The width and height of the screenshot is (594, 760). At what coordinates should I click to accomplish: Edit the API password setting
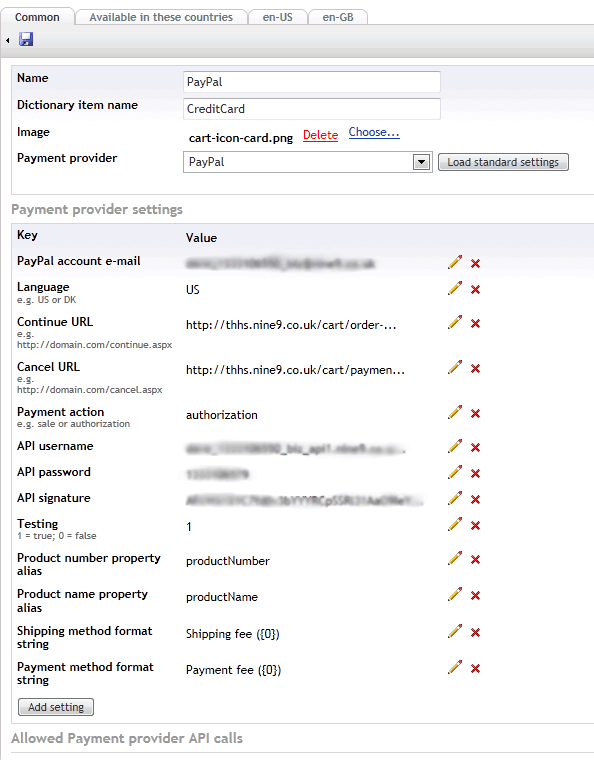click(454, 473)
